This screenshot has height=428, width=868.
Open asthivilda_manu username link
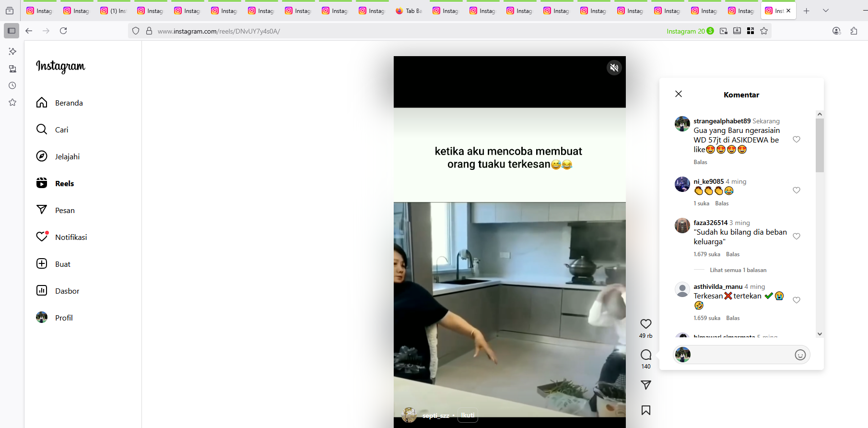tap(718, 286)
